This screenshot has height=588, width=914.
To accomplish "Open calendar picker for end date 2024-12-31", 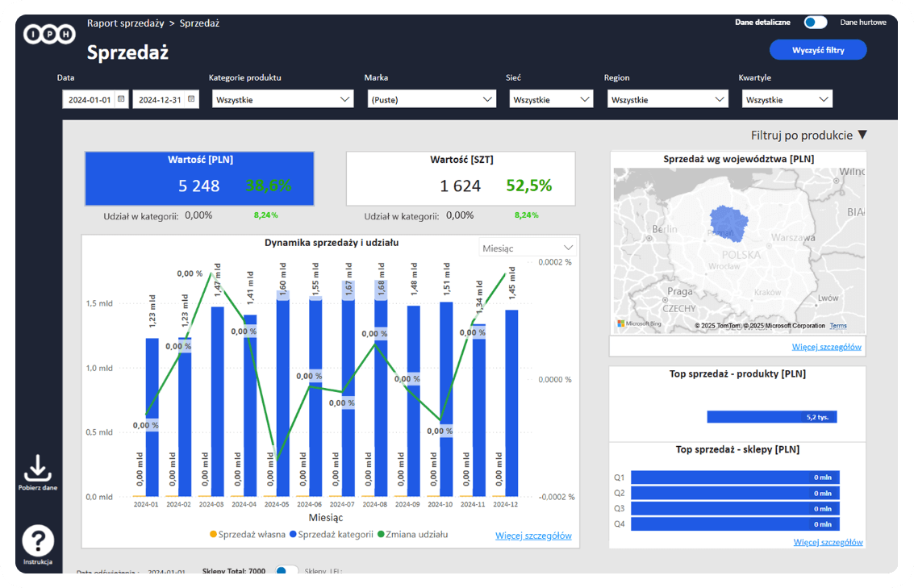I will point(191,99).
